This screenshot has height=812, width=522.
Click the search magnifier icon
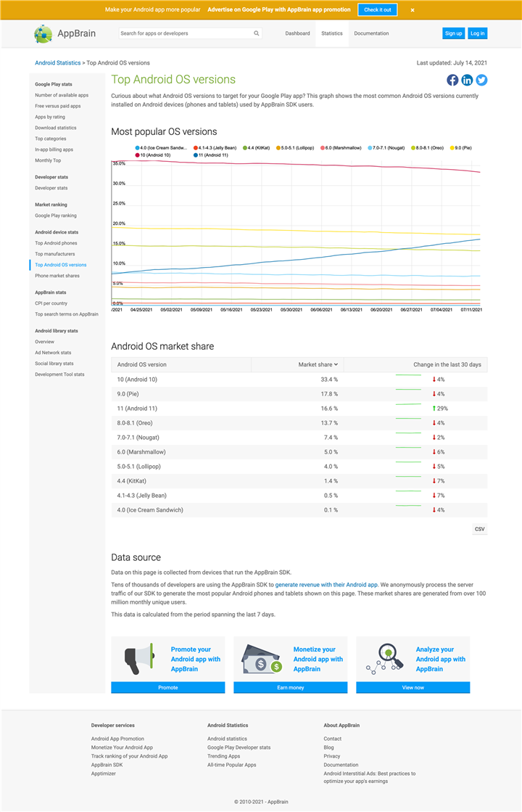click(x=256, y=33)
